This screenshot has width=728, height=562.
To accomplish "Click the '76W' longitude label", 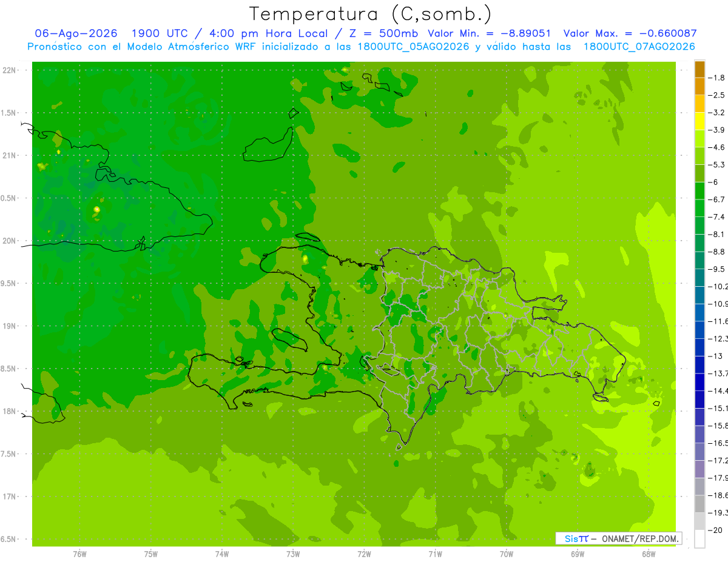I will point(79,554).
